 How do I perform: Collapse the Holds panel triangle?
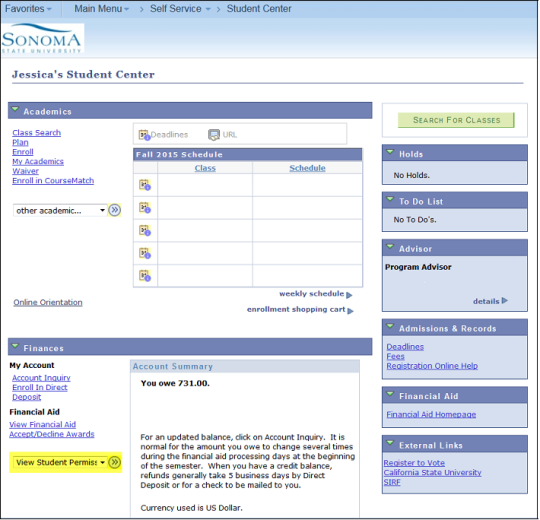[x=390, y=152]
